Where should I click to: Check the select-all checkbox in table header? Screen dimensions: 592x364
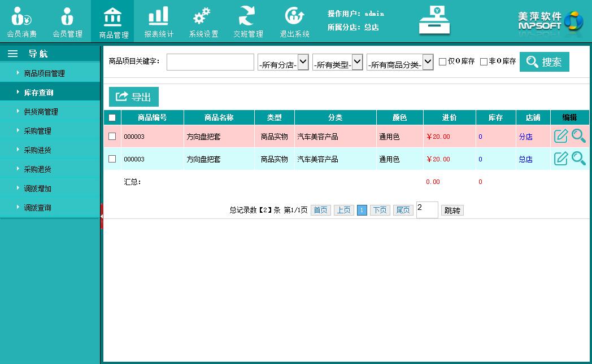coord(112,117)
